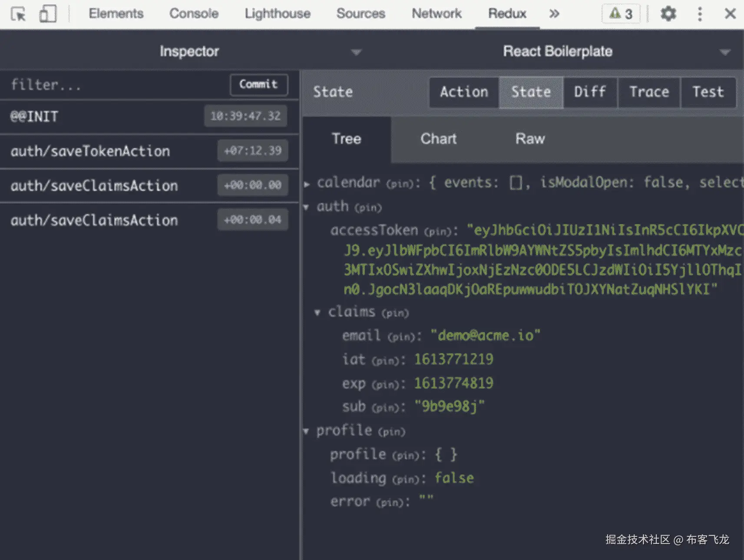Select the auth/saveClaimsAction row stamped +00:00.00
The height and width of the screenshot is (560, 744).
pyautogui.click(x=149, y=186)
